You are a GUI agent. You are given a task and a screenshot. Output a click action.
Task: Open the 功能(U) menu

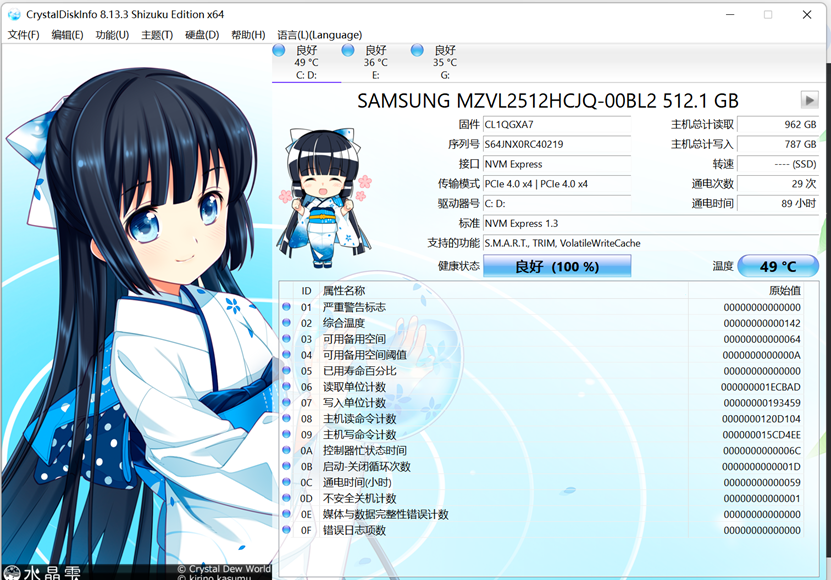point(112,35)
